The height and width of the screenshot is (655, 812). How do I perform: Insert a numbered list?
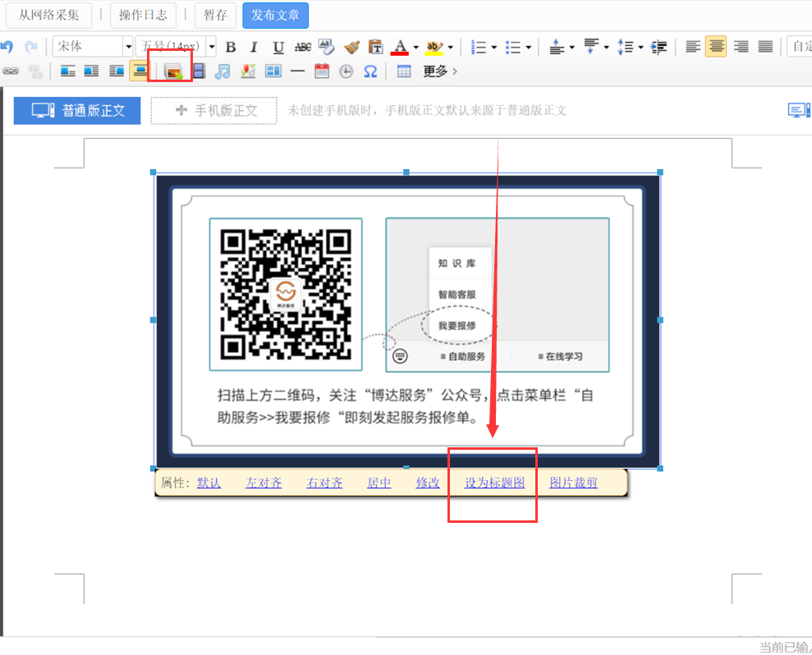[x=479, y=47]
